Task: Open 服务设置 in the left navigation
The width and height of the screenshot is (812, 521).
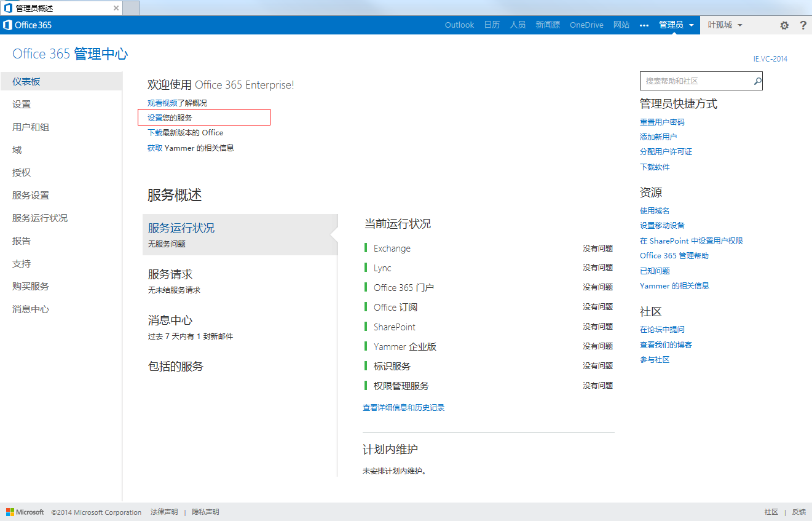Action: pos(31,196)
